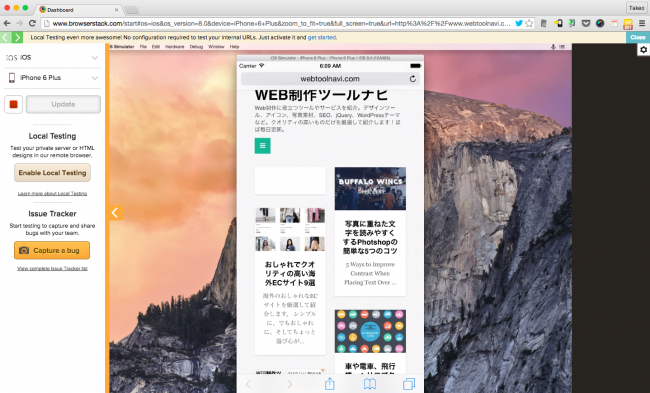Screen dimensions: 650x393
Task: Open the Window menu in iOS Simulator
Action: pyautogui.click(x=216, y=47)
